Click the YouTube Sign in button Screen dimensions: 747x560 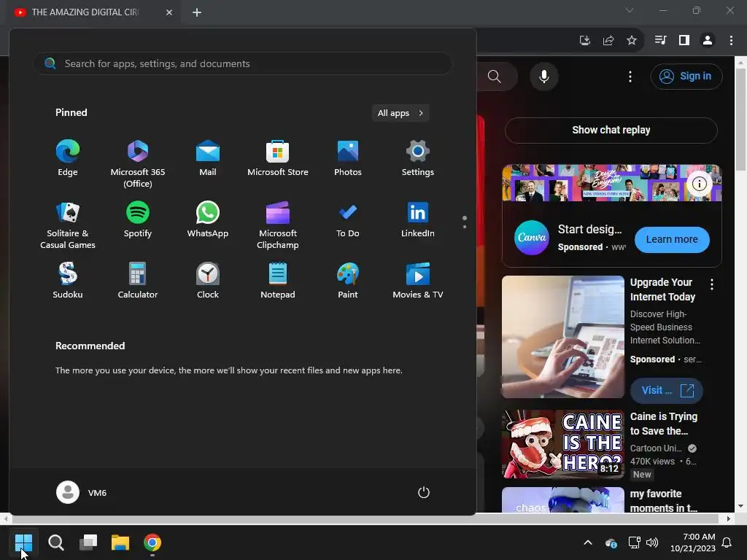pyautogui.click(x=686, y=76)
